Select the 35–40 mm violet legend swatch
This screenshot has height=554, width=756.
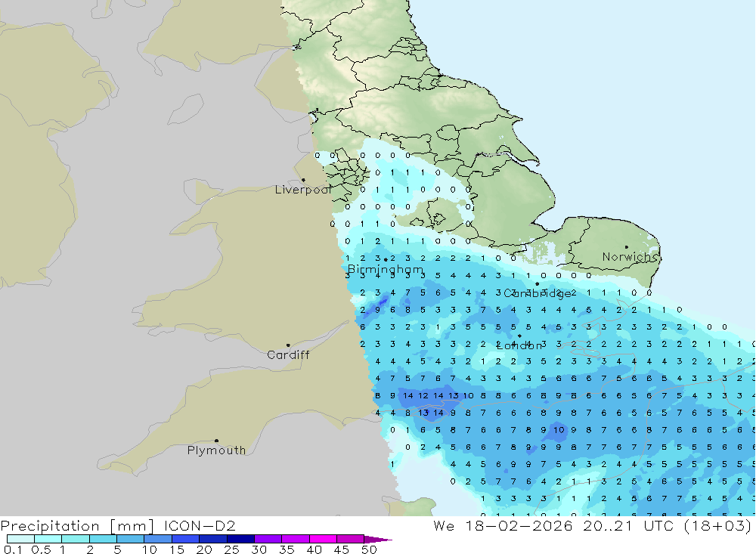pos(296,539)
